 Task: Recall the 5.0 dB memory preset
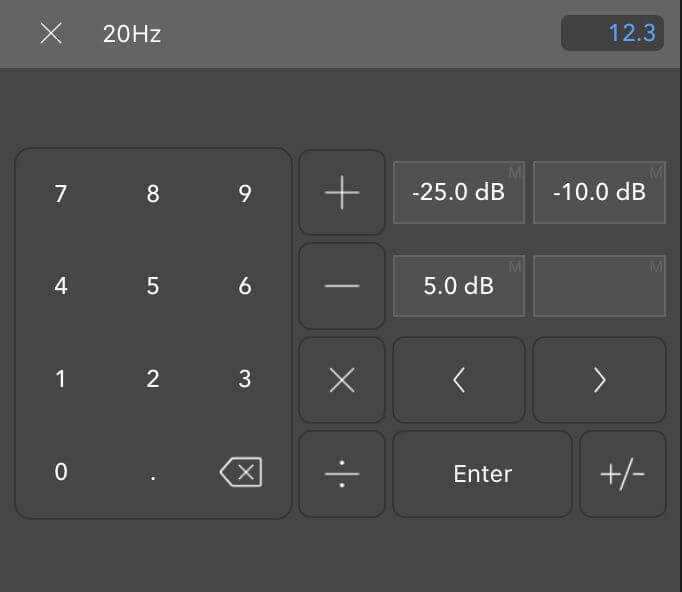[x=459, y=286]
